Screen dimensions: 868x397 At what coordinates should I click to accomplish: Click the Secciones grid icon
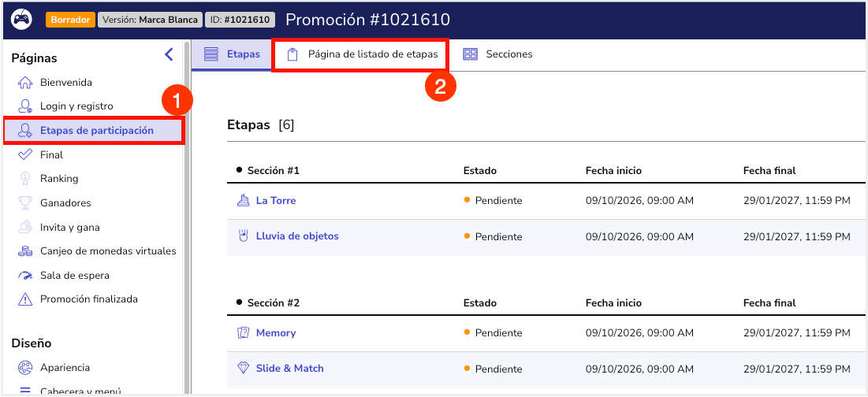pyautogui.click(x=470, y=54)
